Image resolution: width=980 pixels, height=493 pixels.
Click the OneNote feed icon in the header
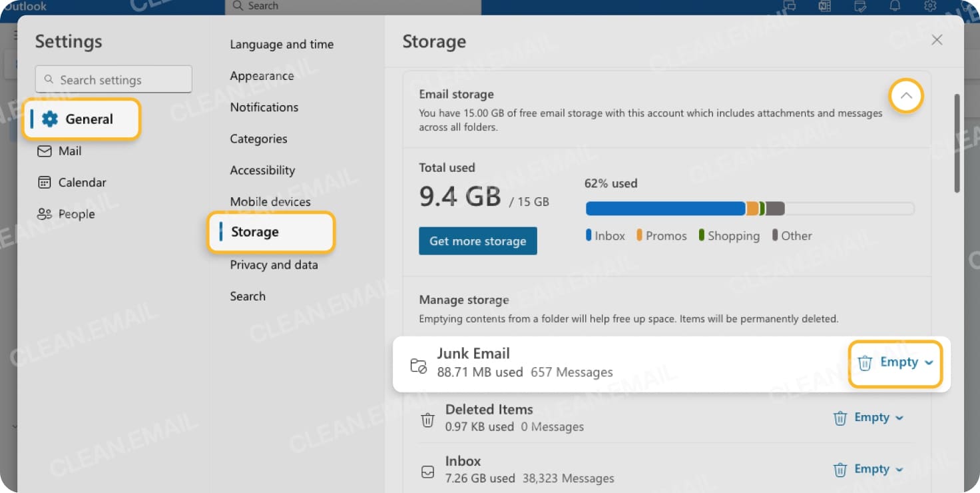pos(825,6)
